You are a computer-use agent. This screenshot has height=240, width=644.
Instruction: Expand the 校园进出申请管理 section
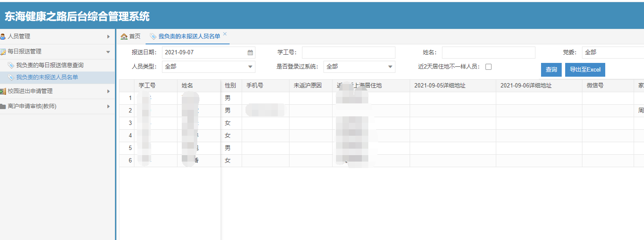click(x=108, y=91)
